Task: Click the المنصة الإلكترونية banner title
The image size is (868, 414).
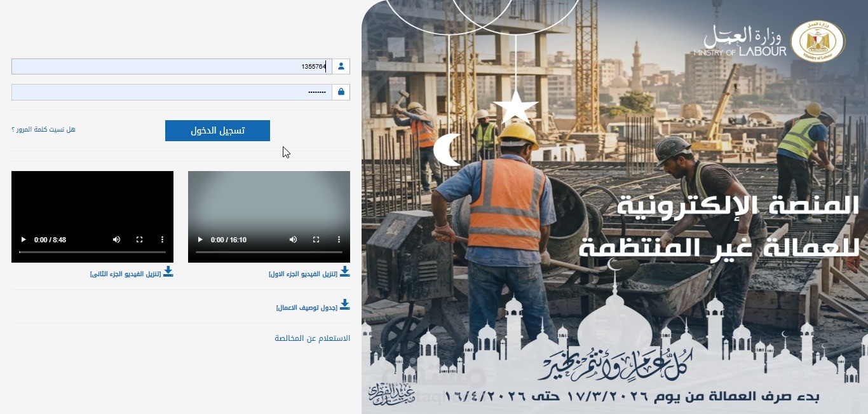Action: pos(738,206)
